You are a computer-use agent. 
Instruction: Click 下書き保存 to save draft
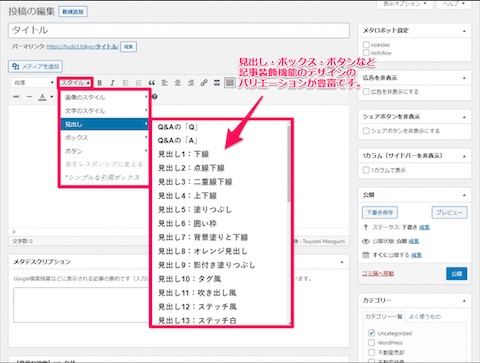pyautogui.click(x=380, y=212)
